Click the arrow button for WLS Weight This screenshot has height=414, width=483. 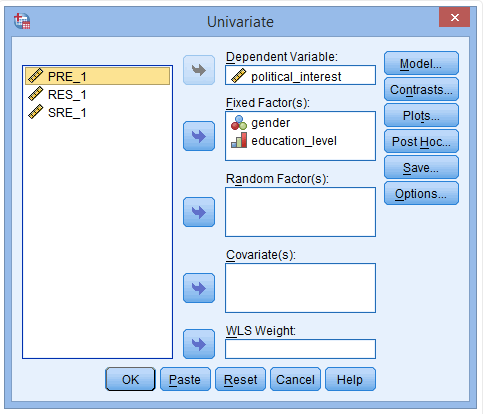199,344
